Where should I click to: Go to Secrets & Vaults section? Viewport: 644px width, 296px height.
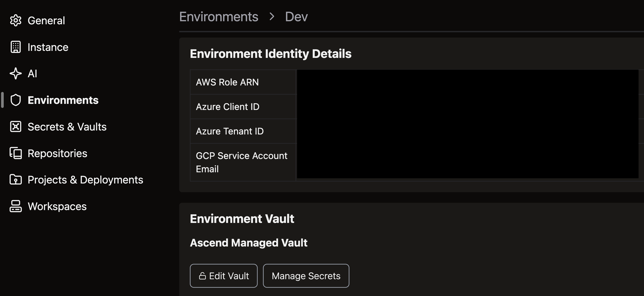point(67,127)
